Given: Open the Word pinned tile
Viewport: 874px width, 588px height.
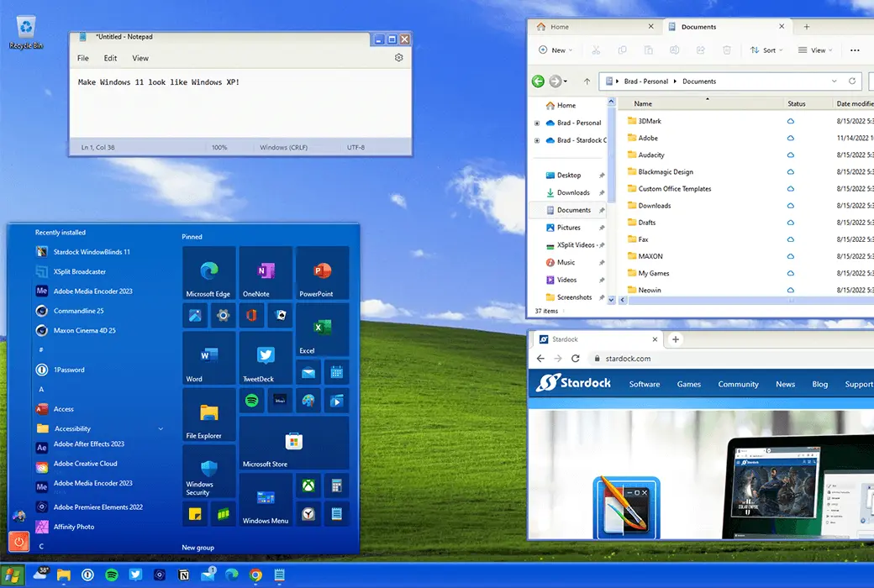Looking at the screenshot, I should point(209,359).
